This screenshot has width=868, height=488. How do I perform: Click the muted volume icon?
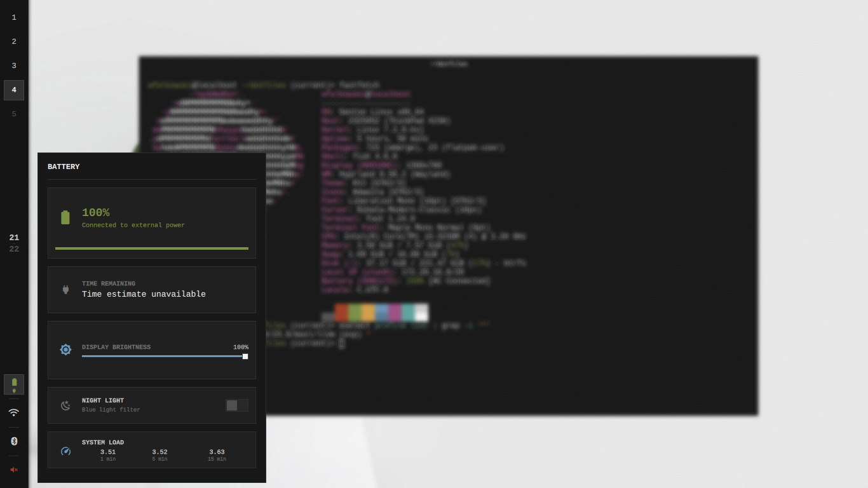click(14, 470)
